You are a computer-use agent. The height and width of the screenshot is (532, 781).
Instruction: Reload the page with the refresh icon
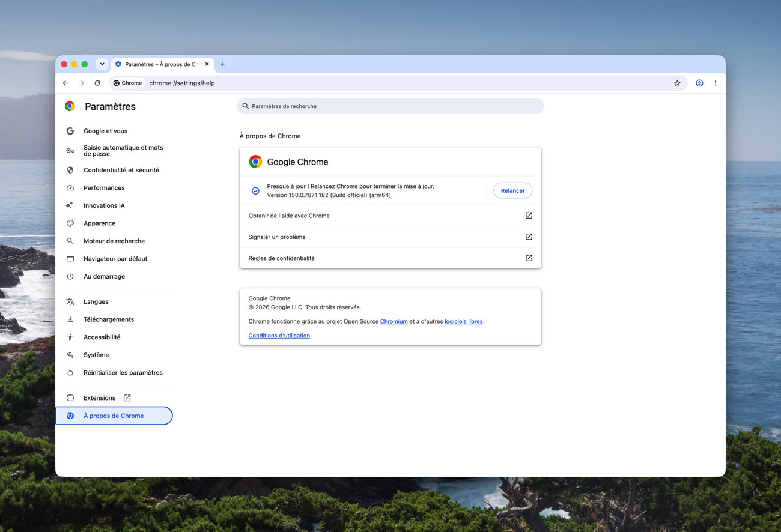[97, 83]
